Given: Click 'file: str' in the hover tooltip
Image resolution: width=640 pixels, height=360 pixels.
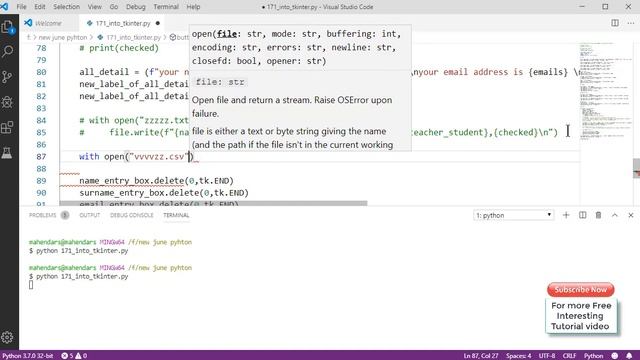Looking at the screenshot, I should [220, 82].
